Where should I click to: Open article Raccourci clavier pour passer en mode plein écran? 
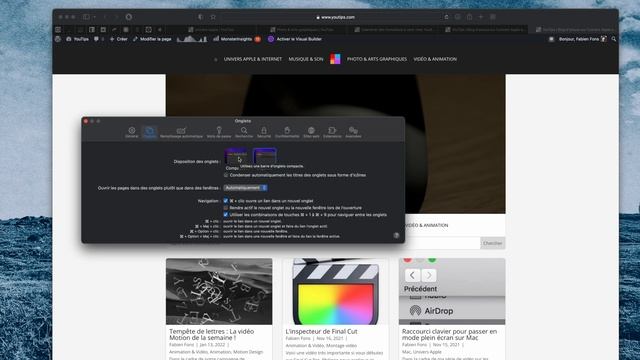(x=449, y=335)
